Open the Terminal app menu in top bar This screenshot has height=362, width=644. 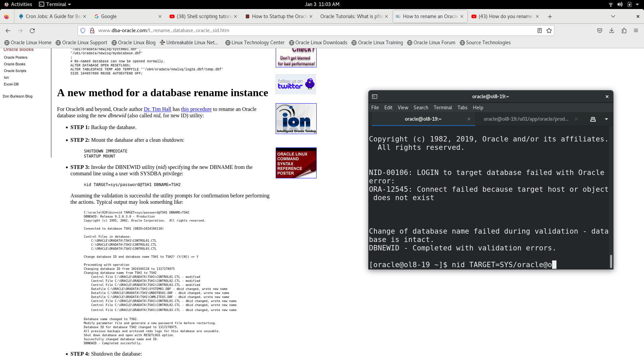pyautogui.click(x=55, y=4)
